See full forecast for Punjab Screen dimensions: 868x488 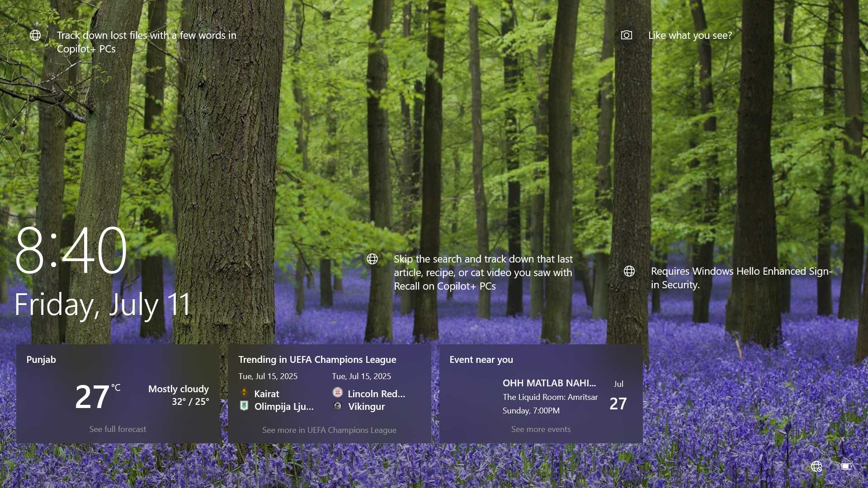point(118,429)
